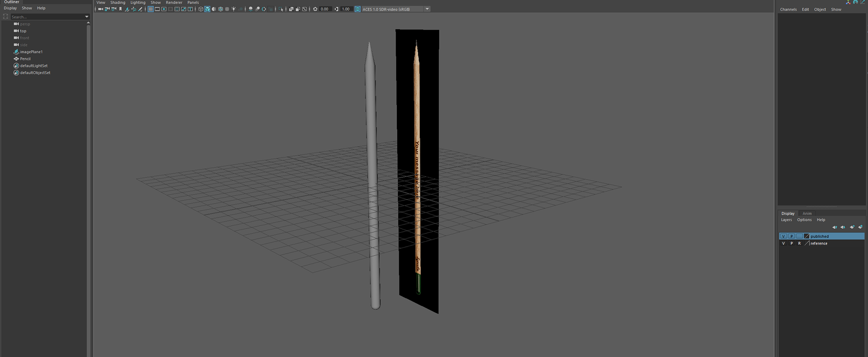Open the viewport View menu
868x357 pixels.
[x=101, y=2]
